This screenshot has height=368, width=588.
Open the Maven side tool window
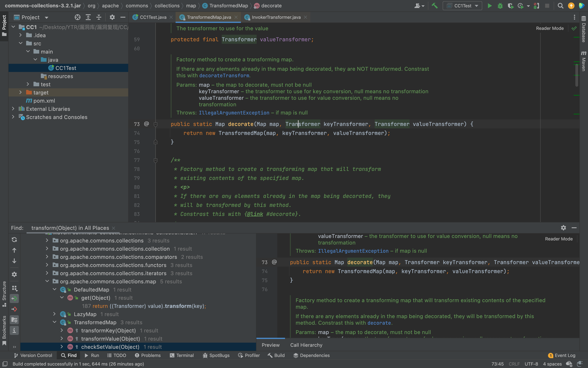click(584, 61)
